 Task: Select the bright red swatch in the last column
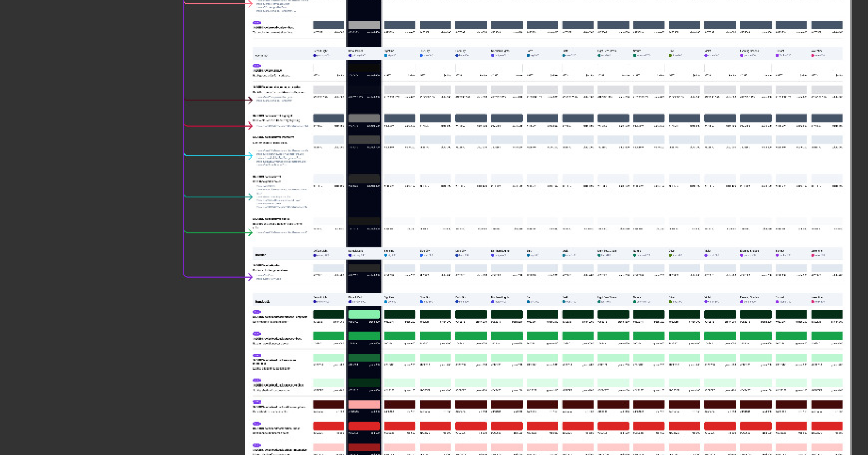coord(827,426)
